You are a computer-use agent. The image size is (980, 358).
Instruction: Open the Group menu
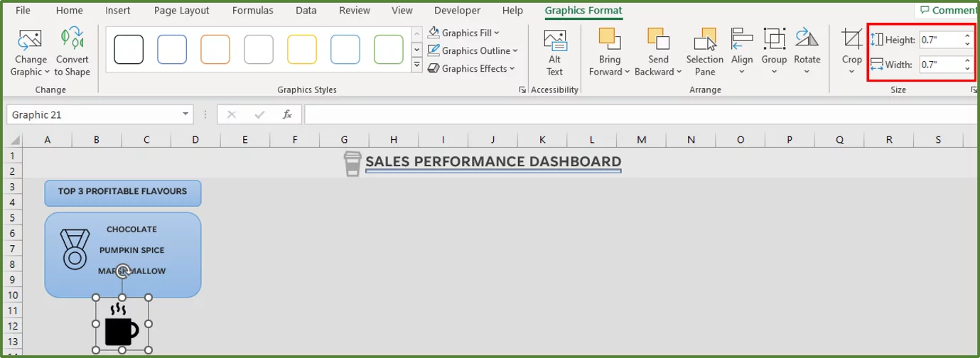[x=774, y=53]
